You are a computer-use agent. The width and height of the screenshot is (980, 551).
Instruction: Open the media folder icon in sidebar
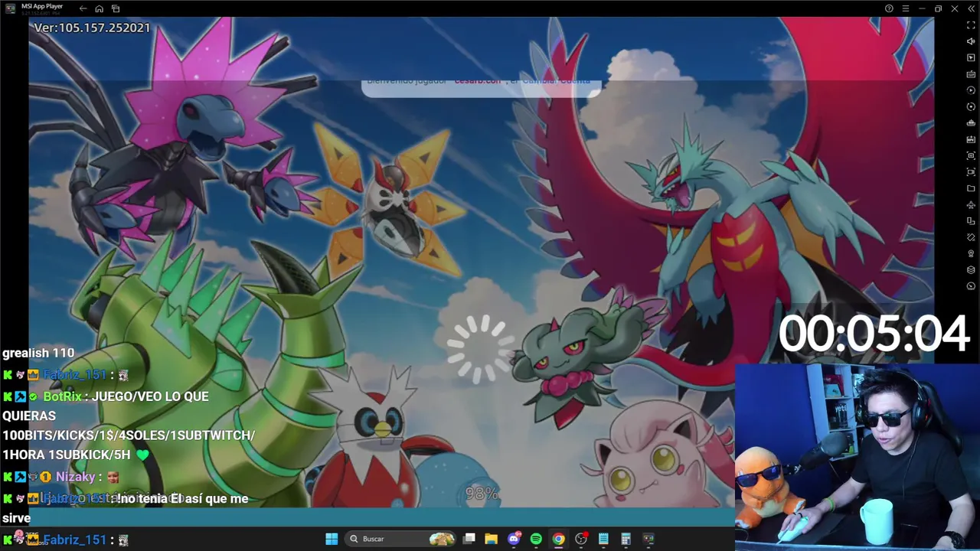pyautogui.click(x=971, y=188)
